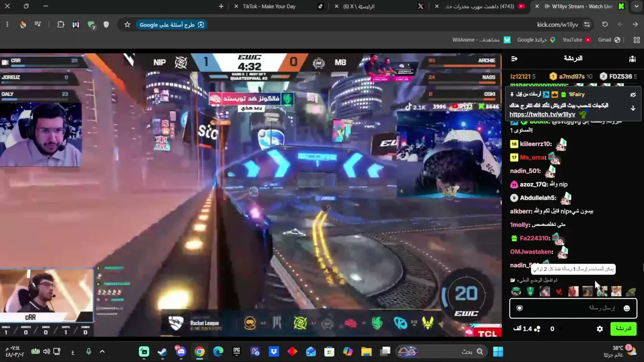Click the shield icon in the message box
The image size is (644, 362).
(520, 308)
